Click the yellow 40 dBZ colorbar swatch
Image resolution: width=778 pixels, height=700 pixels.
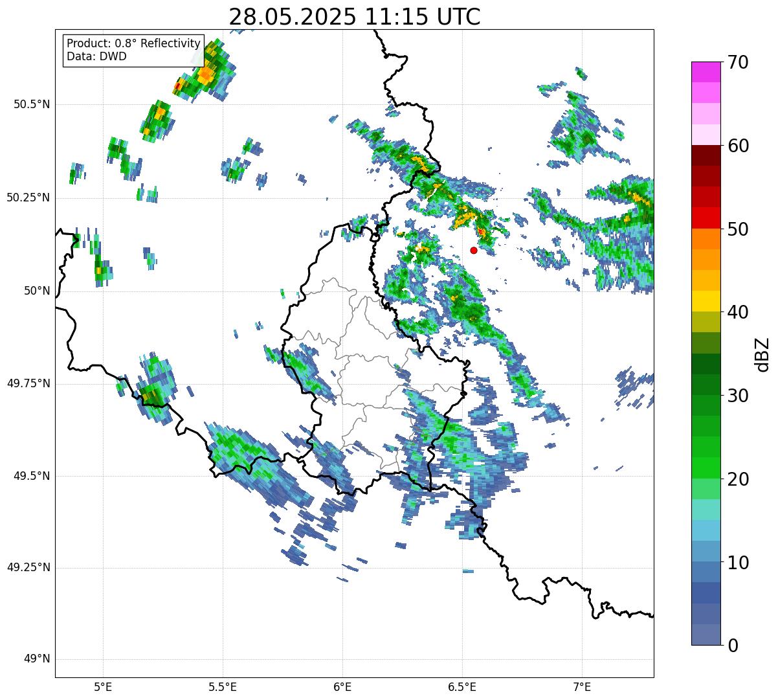(x=706, y=301)
